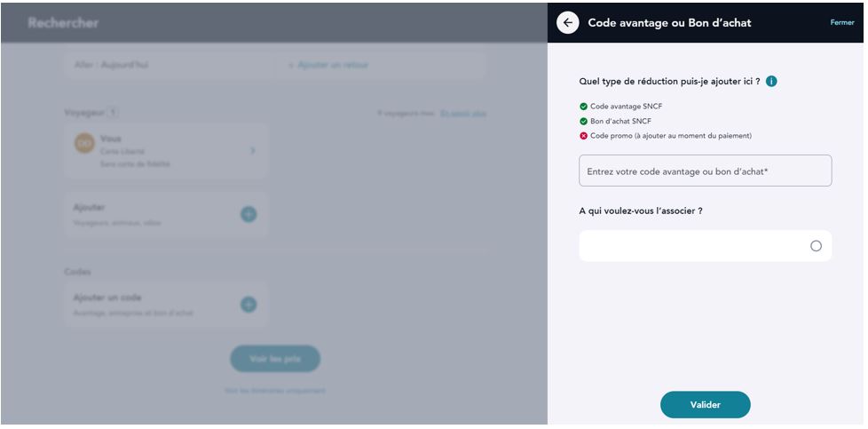Click the back arrow in panel header
This screenshot has height=429, width=868.
click(x=567, y=23)
